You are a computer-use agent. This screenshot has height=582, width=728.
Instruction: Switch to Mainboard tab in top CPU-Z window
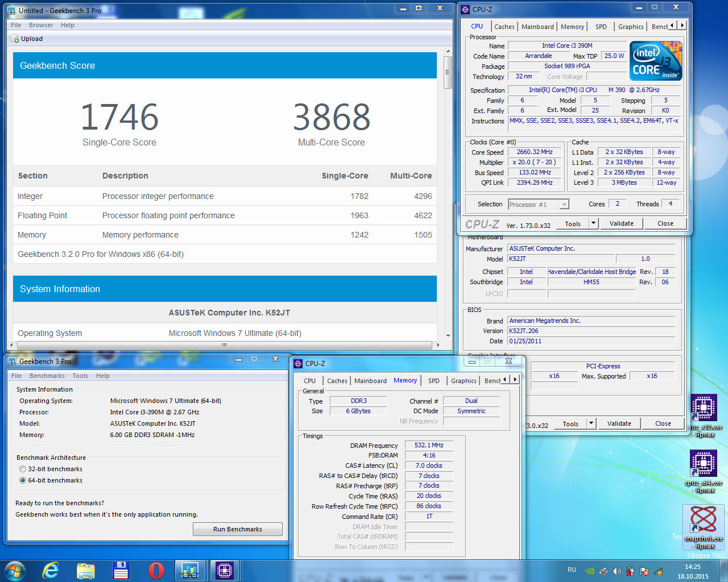[x=537, y=27]
